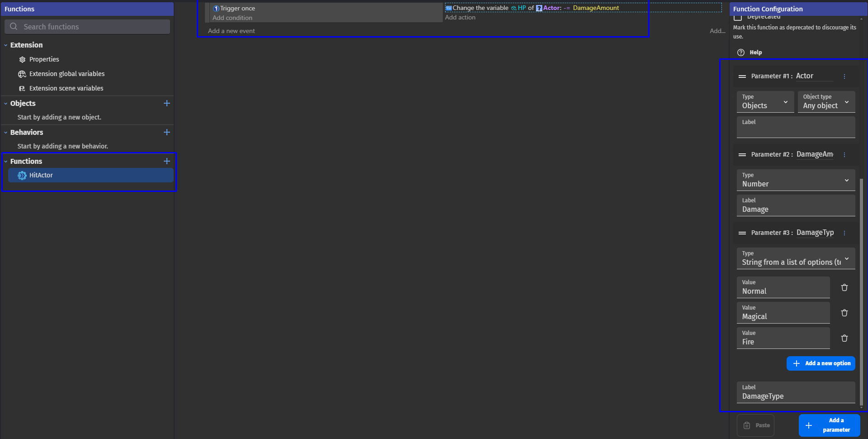Click the add new behavior plus icon

coord(166,132)
